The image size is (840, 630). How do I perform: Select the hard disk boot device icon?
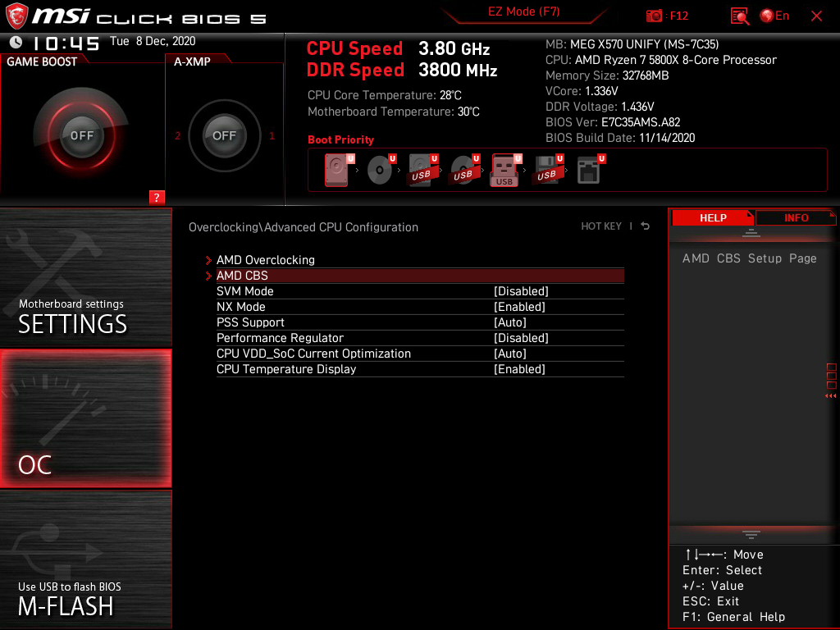(337, 170)
